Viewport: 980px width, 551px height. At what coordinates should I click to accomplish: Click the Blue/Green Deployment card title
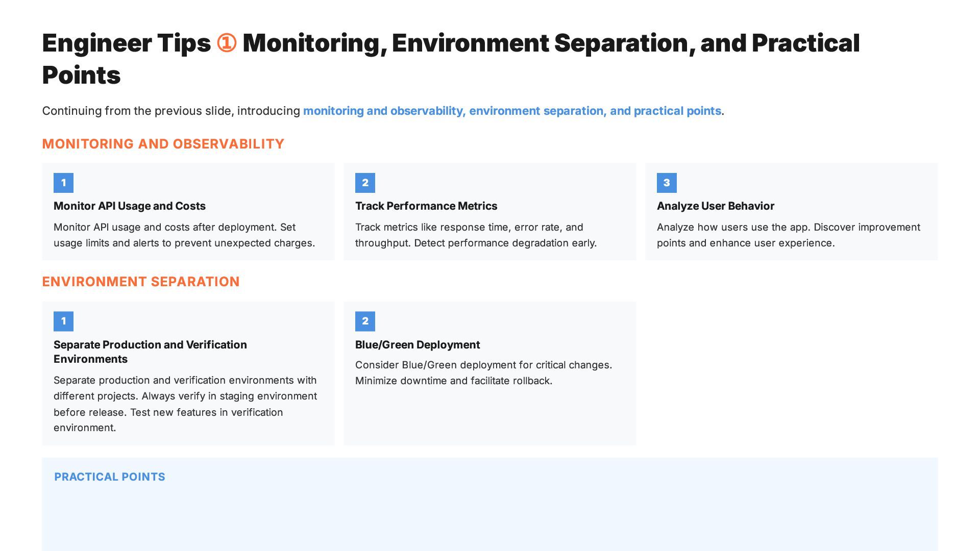pyautogui.click(x=418, y=345)
